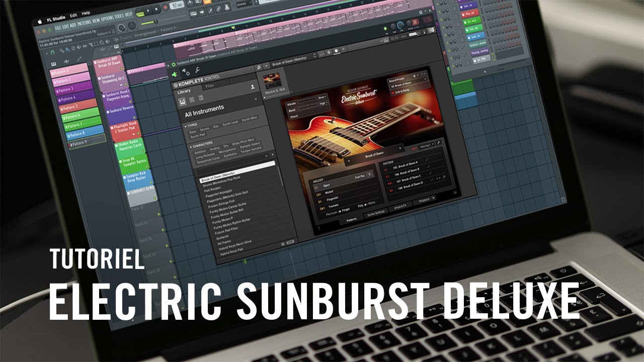The image size is (644, 362).
Task: Toggle the green SONG mode button
Action: click(140, 15)
